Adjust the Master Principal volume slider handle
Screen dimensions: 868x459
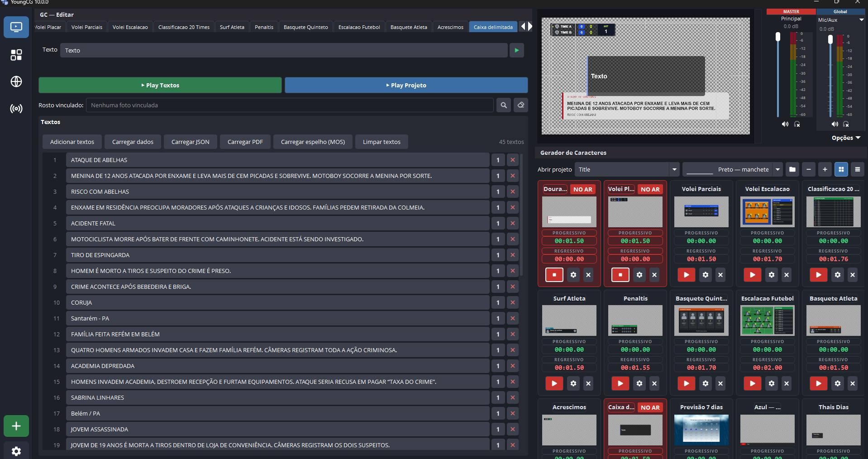[x=778, y=37]
